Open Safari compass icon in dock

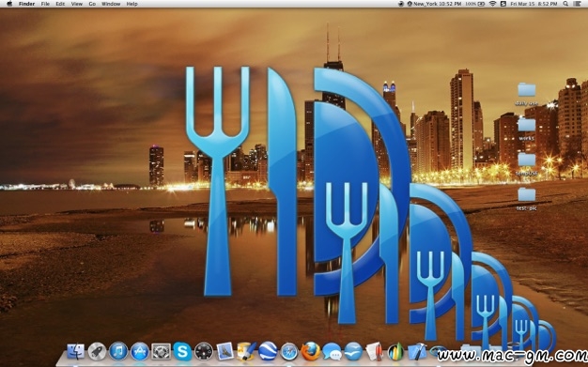(x=289, y=352)
